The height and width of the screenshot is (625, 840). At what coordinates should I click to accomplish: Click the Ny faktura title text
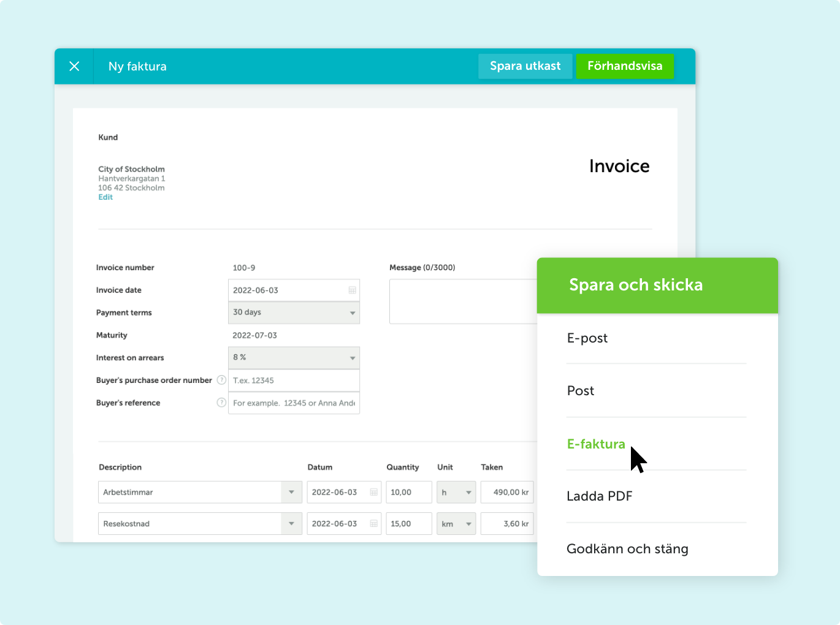pyautogui.click(x=137, y=66)
